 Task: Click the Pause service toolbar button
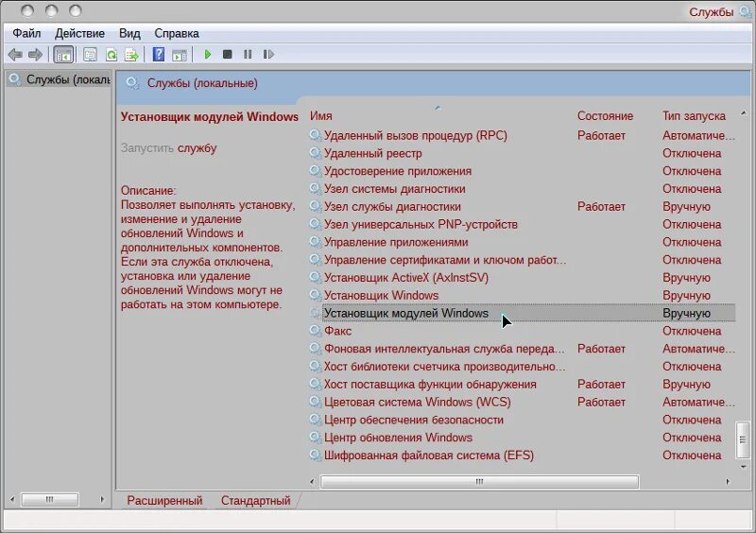pos(248,55)
